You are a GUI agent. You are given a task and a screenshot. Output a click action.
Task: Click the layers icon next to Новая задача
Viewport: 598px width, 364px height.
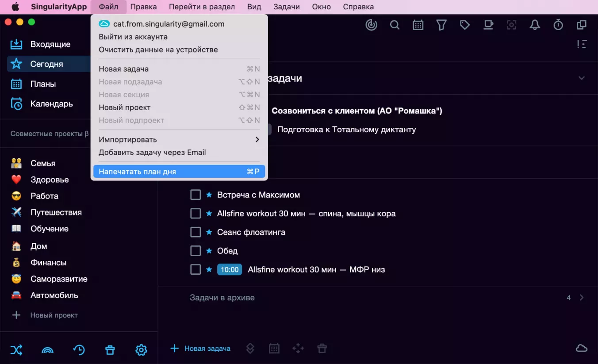pyautogui.click(x=250, y=349)
